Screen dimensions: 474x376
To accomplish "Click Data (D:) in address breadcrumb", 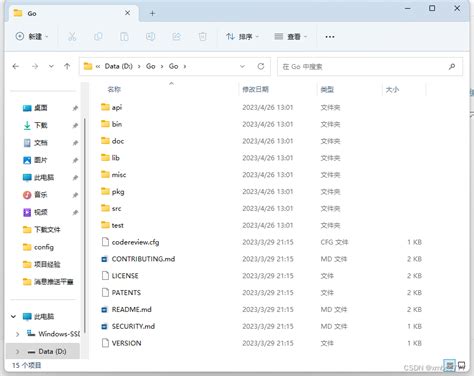I will point(118,66).
